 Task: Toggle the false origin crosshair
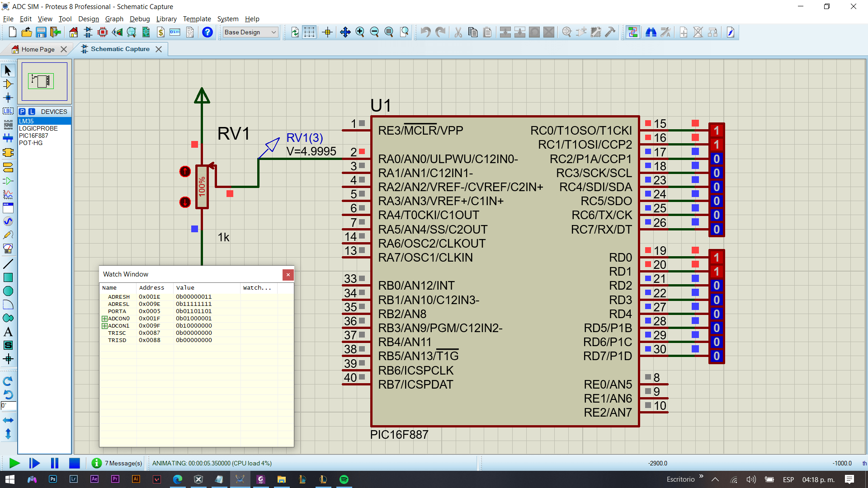coord(327,32)
